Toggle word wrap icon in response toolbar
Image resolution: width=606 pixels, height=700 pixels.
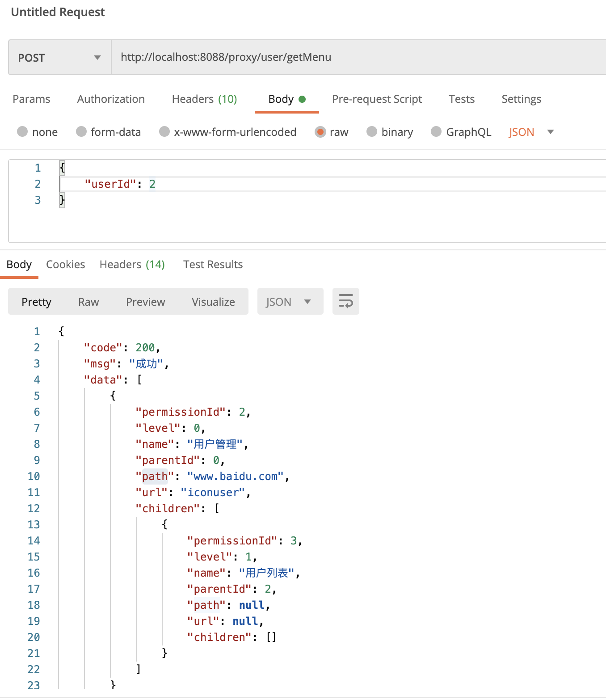point(345,301)
